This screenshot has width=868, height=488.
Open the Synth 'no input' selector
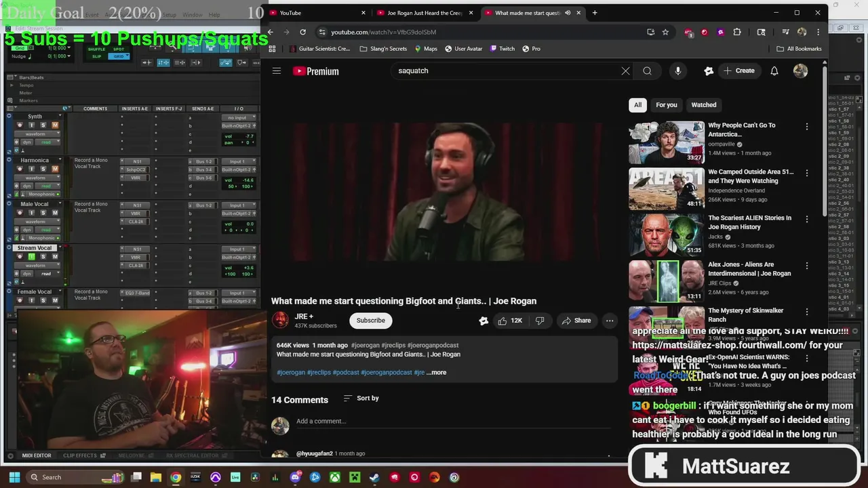coord(239,118)
